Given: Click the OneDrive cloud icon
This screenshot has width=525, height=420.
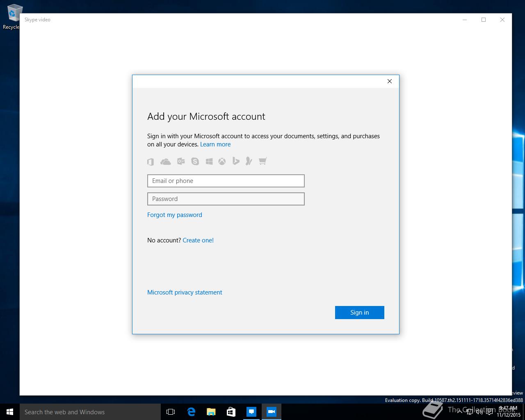Looking at the screenshot, I should [x=166, y=162].
